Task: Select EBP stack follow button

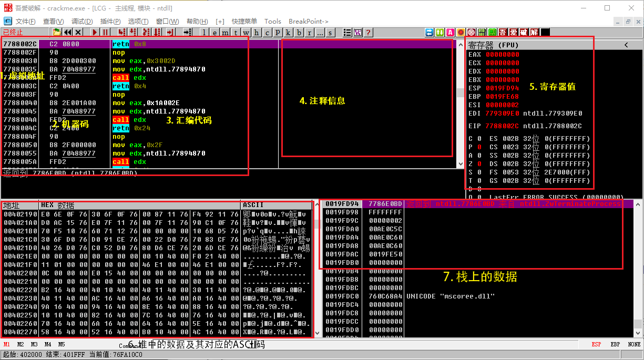Action: [x=615, y=344]
